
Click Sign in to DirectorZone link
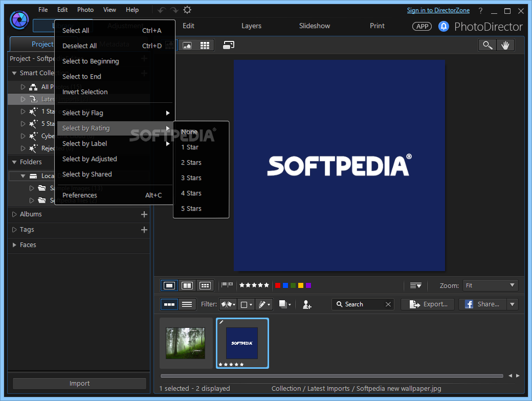438,10
